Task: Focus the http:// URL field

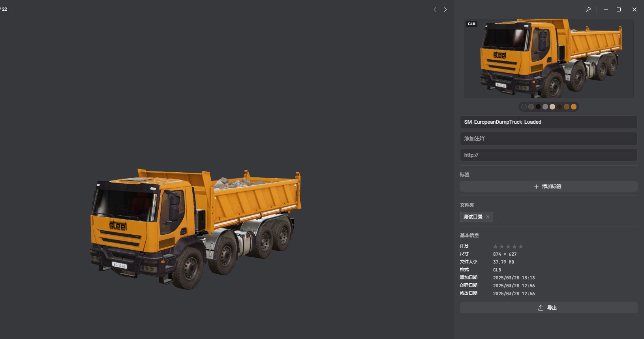Action: click(548, 155)
